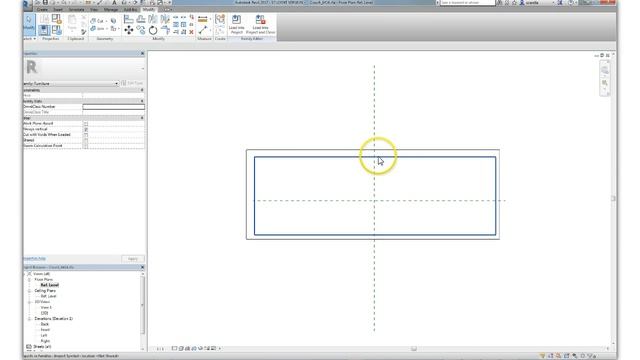Select Ref. Level under Ceiling Plans

click(x=49, y=296)
